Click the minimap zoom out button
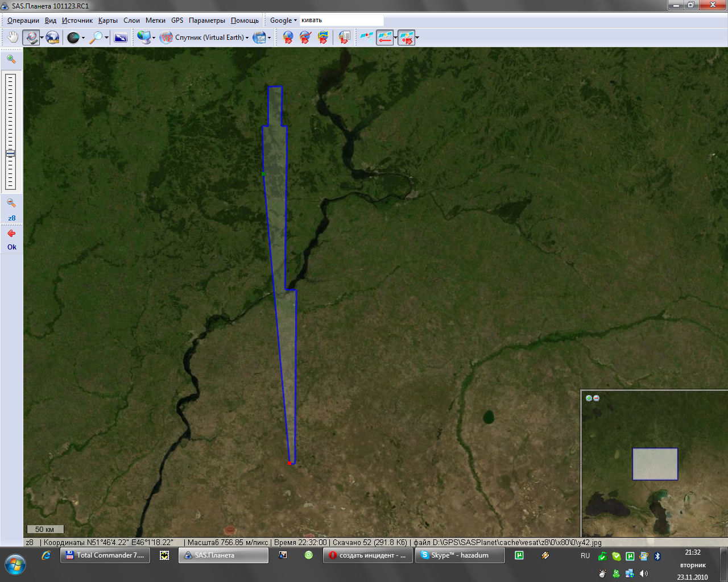The width and height of the screenshot is (728, 582). coord(596,398)
